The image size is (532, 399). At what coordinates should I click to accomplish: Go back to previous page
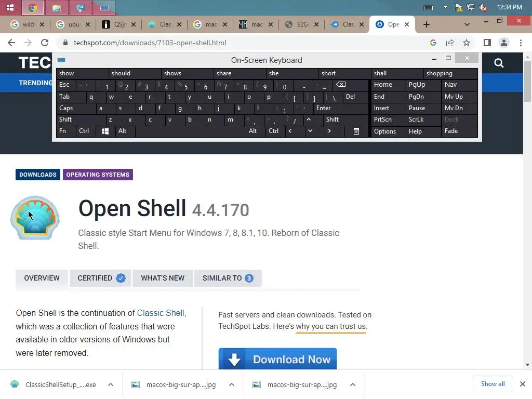click(x=11, y=43)
